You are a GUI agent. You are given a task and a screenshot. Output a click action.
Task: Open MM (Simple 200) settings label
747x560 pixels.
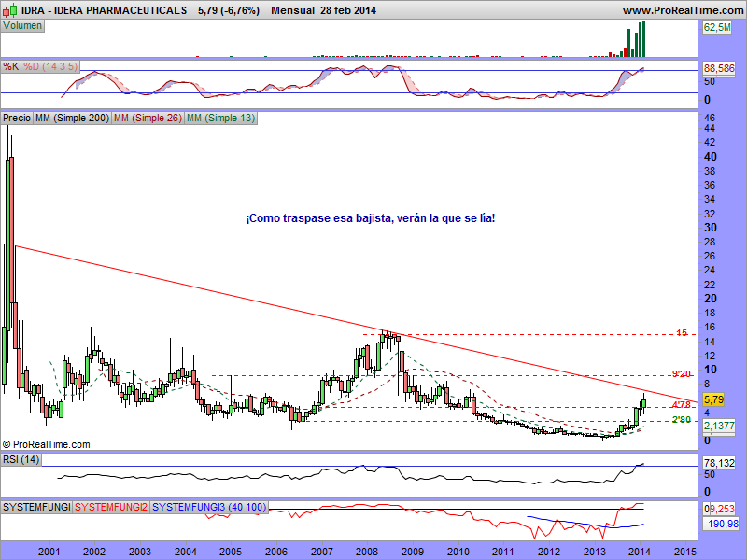pyautogui.click(x=72, y=118)
